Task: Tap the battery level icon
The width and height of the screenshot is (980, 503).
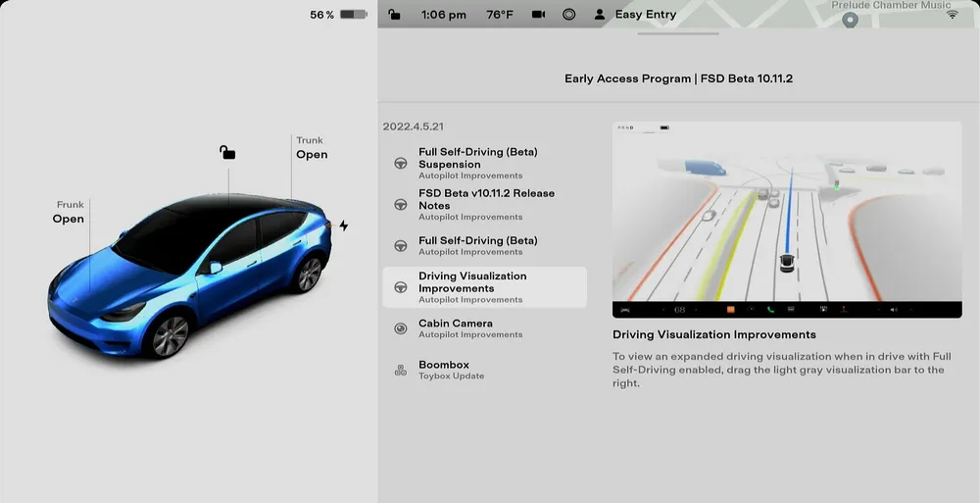Action: pyautogui.click(x=354, y=14)
